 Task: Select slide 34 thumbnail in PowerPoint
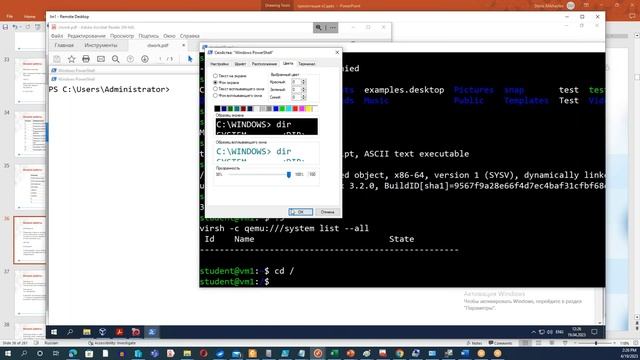tap(30, 134)
